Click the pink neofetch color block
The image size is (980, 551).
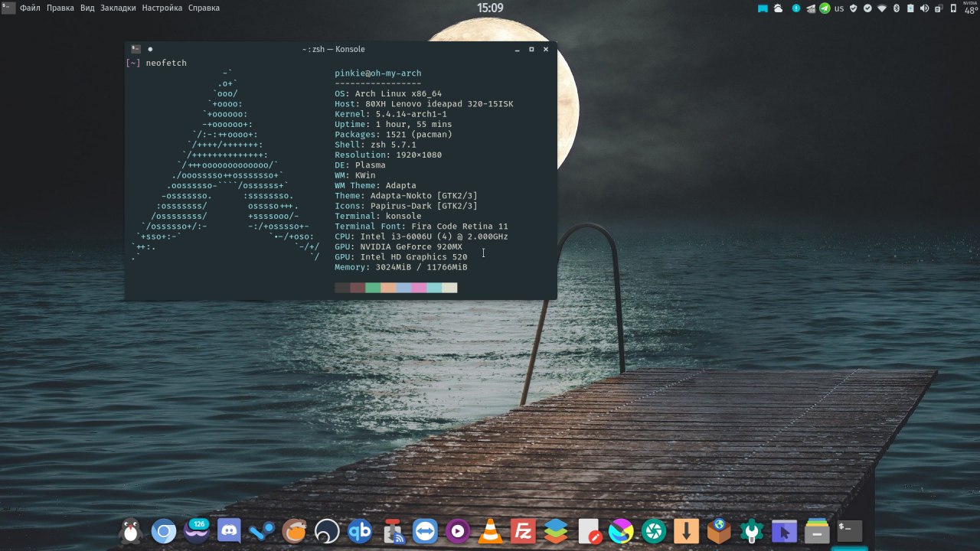[x=419, y=288]
